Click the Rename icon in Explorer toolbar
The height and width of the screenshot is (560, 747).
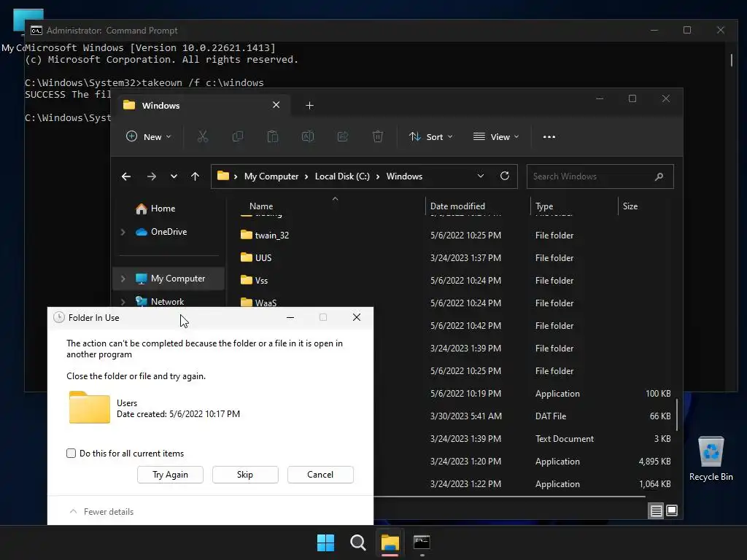point(308,136)
